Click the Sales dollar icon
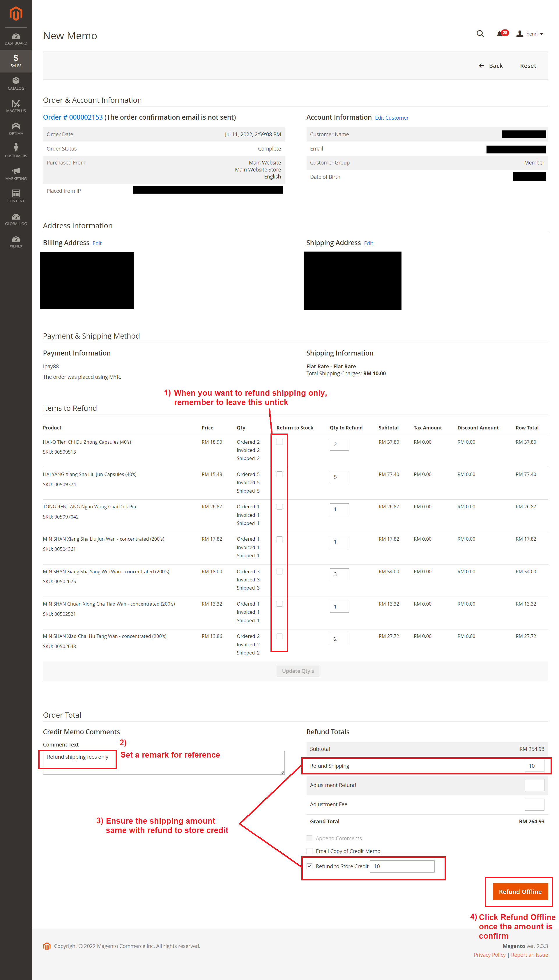 (16, 61)
